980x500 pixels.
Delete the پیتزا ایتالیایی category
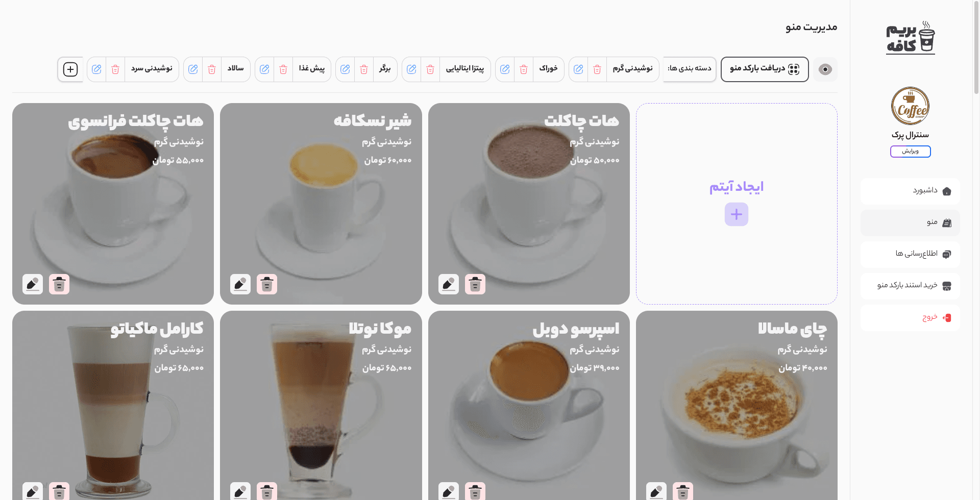point(430,69)
